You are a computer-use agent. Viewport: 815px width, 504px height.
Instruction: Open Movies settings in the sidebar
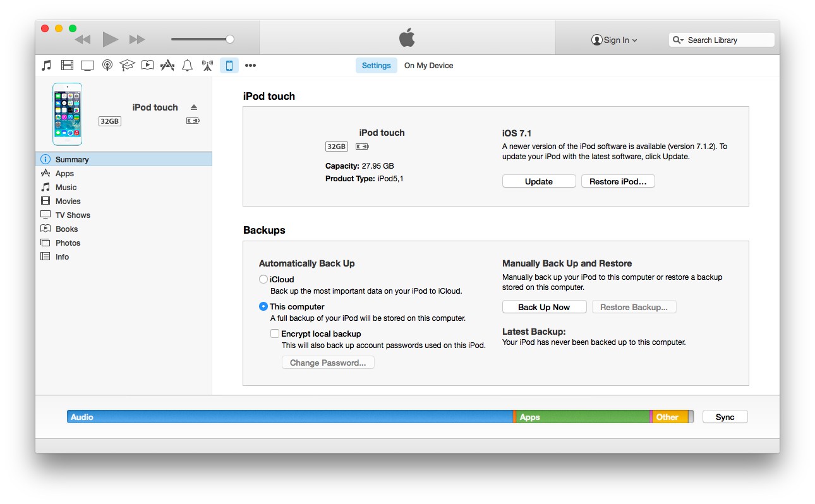pyautogui.click(x=124, y=201)
